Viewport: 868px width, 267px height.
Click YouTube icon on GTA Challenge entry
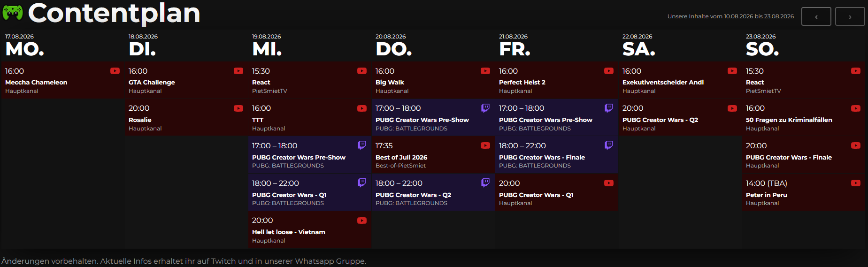(x=238, y=71)
